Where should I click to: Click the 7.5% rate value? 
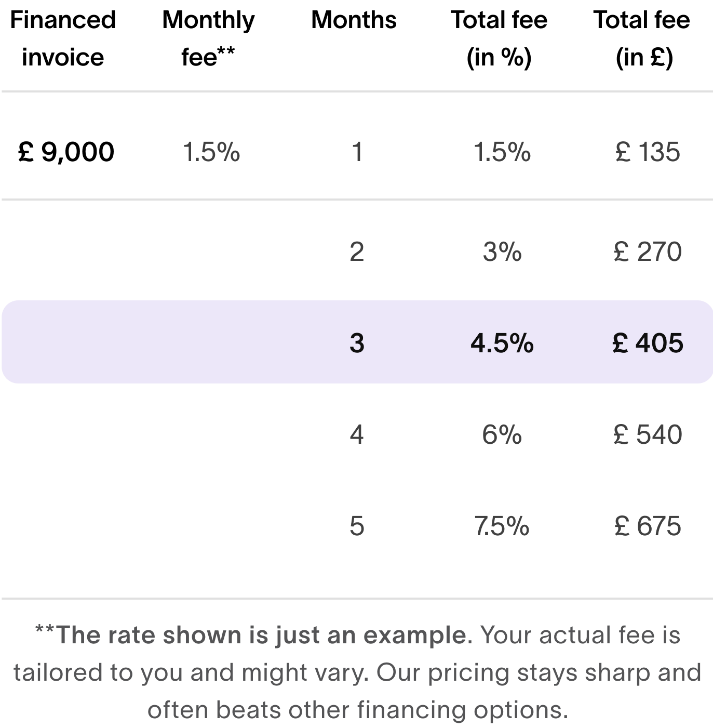click(502, 526)
